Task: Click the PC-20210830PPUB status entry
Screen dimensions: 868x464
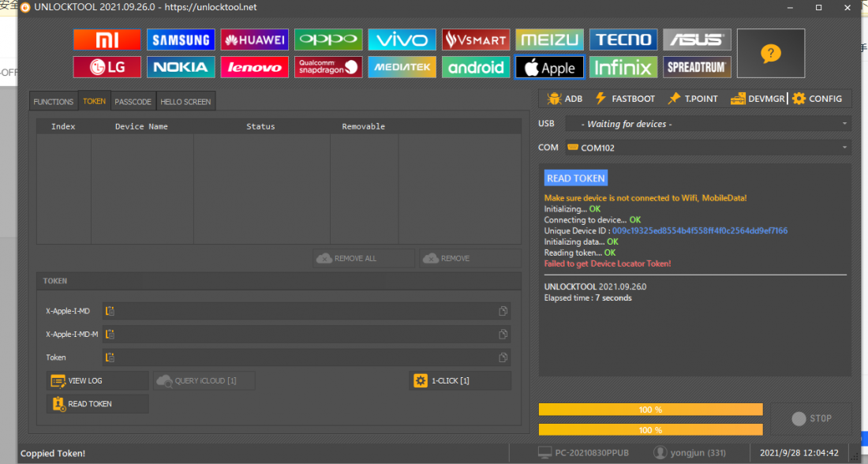Action: point(583,452)
